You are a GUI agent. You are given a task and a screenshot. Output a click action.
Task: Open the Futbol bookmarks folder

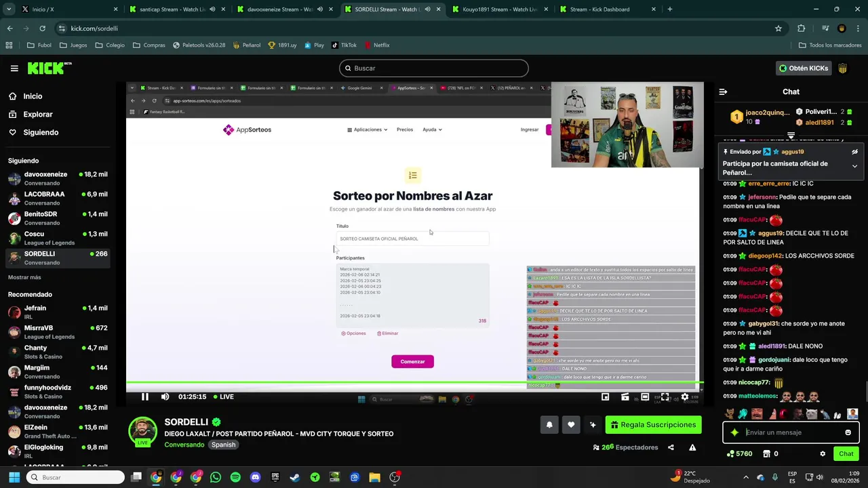tap(39, 45)
